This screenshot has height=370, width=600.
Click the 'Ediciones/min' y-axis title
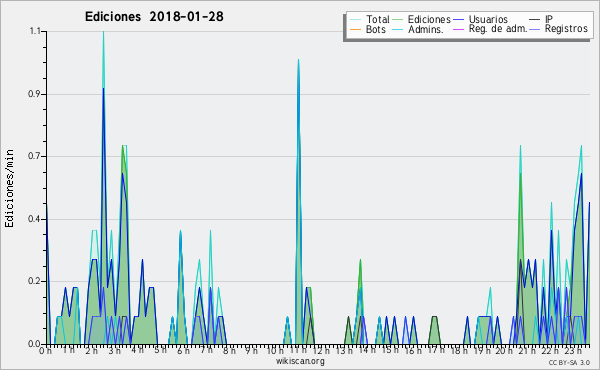tap(9, 188)
